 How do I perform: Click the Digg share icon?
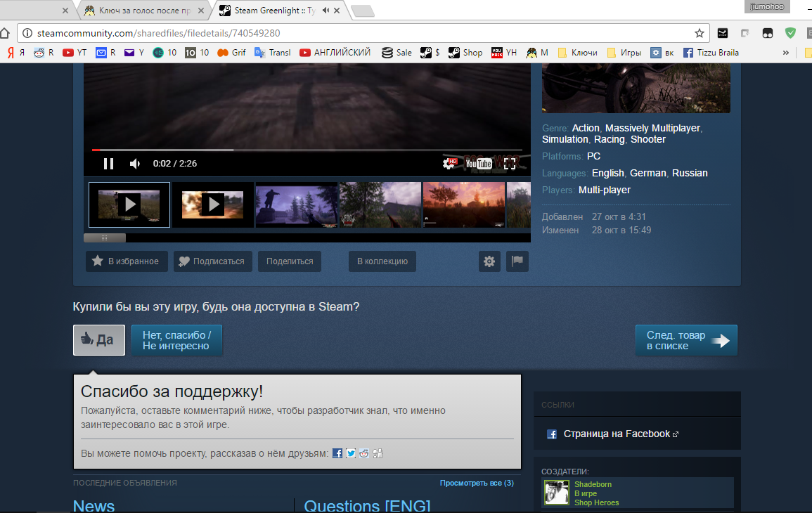click(x=378, y=453)
